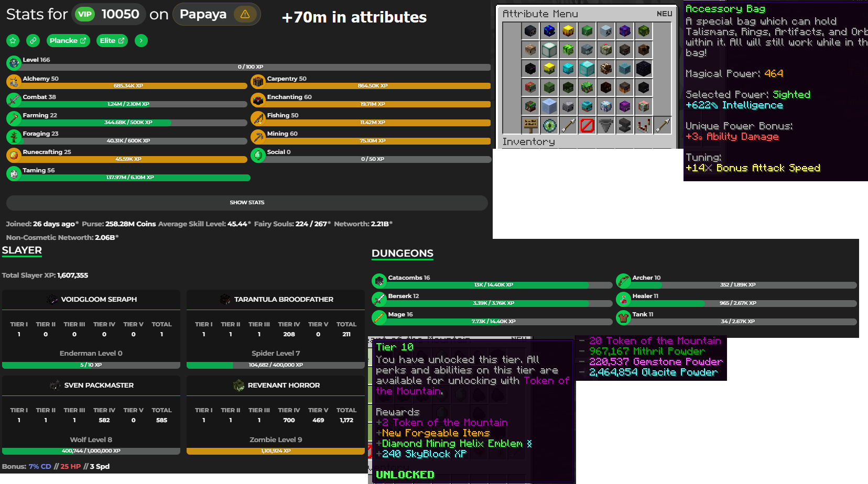
Task: Open the Papaya profile selector
Action: [x=203, y=14]
